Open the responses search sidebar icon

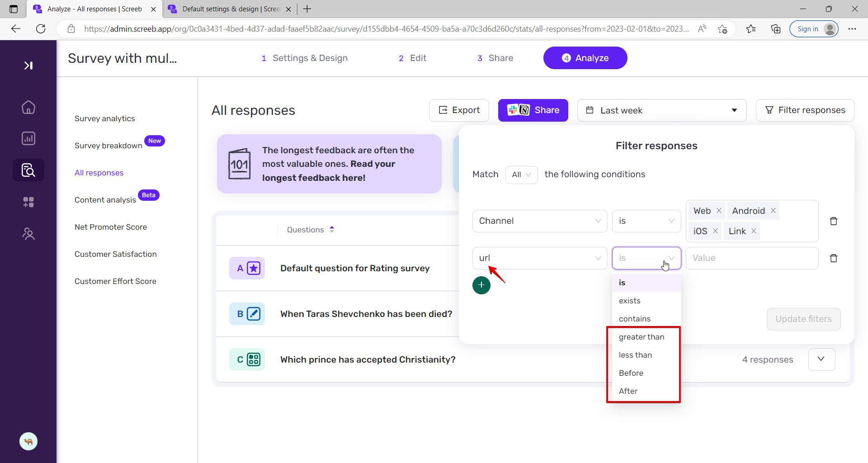(x=28, y=170)
